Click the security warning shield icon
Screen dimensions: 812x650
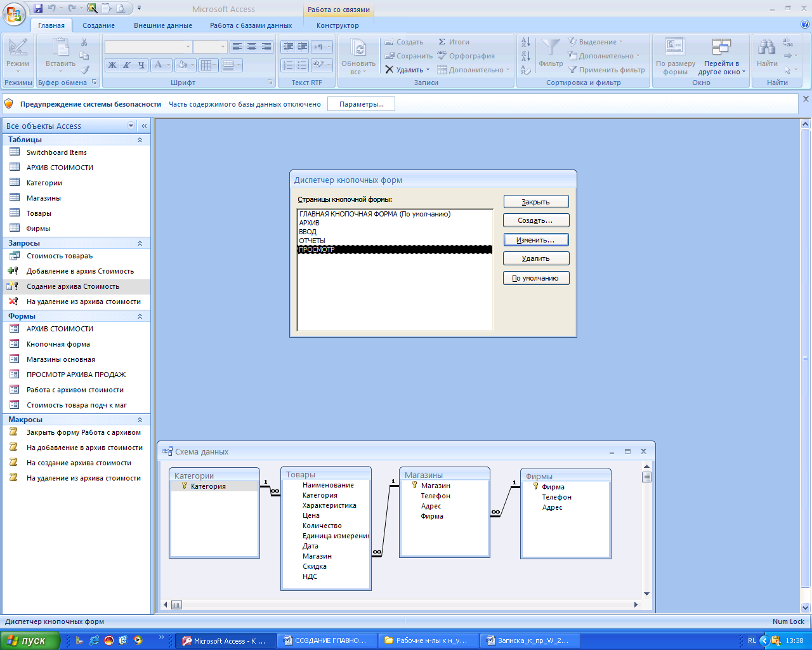(9, 103)
